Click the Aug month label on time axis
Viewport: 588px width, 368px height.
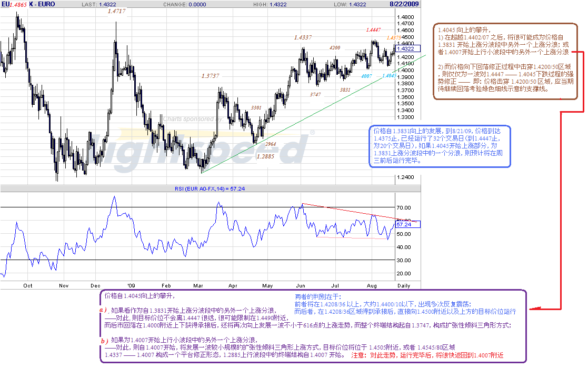(x=372, y=286)
